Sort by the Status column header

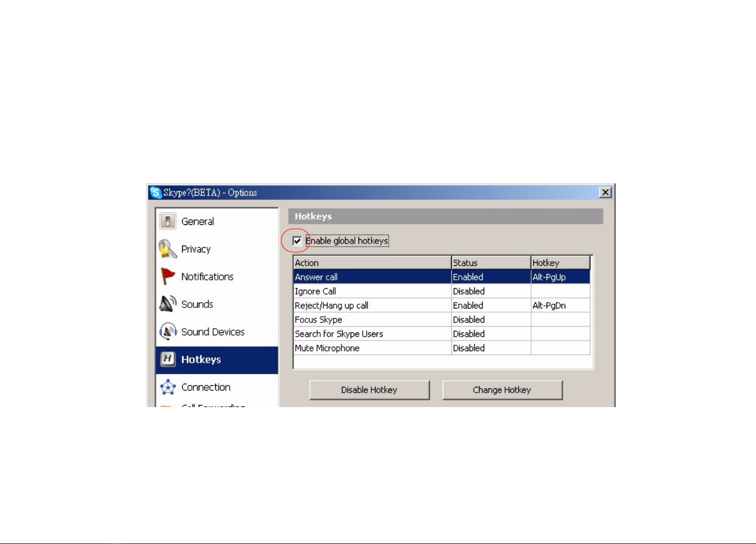pos(491,263)
